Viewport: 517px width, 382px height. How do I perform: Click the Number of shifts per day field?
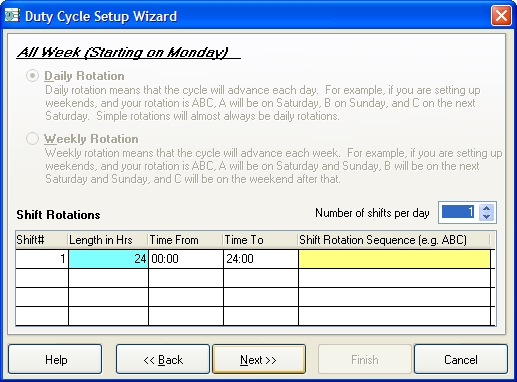coord(458,212)
